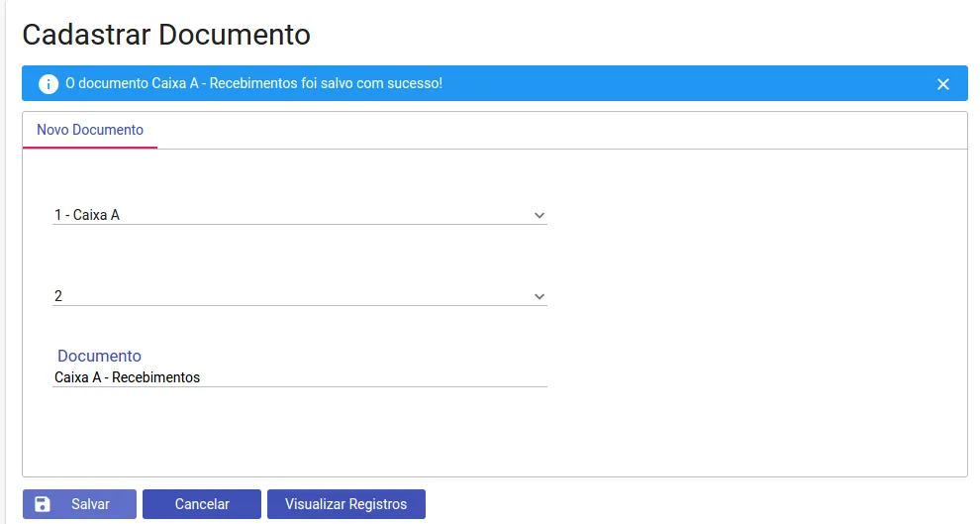Click the Cadastrar Documento page heading

pos(166,35)
